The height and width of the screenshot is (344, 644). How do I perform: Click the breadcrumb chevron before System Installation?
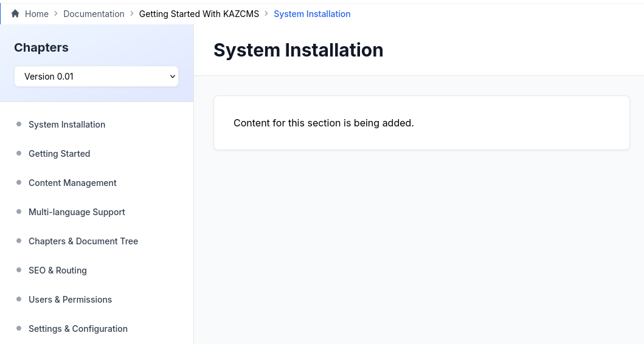coord(266,13)
